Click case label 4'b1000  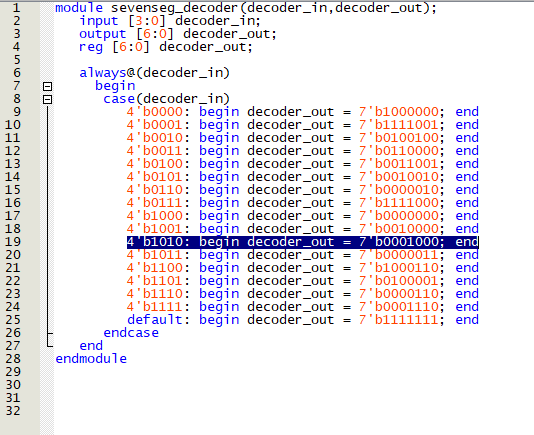(155, 216)
